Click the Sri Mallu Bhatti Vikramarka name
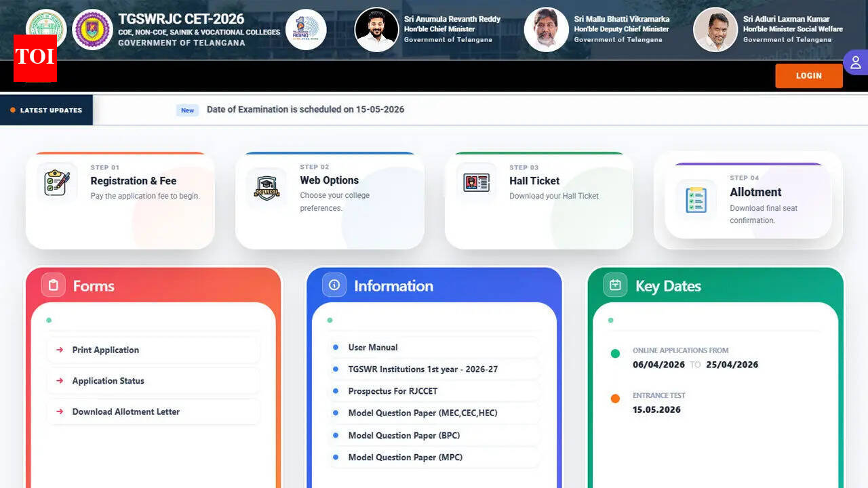868x488 pixels. coord(622,19)
